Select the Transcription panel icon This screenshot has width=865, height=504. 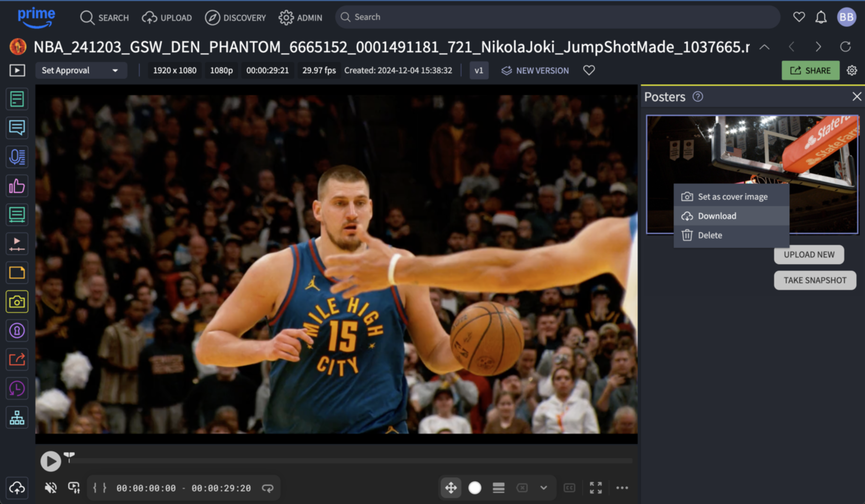(17, 157)
